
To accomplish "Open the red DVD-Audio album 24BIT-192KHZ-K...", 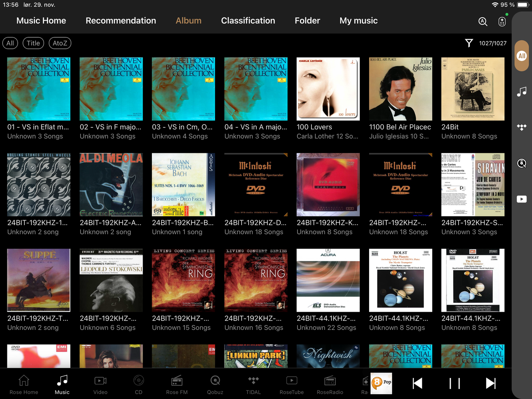I will click(328, 185).
